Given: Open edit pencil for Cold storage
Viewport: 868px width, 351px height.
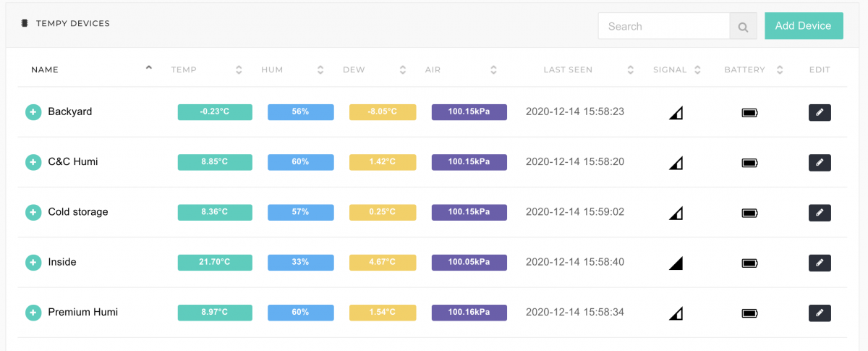Looking at the screenshot, I should pyautogui.click(x=820, y=213).
